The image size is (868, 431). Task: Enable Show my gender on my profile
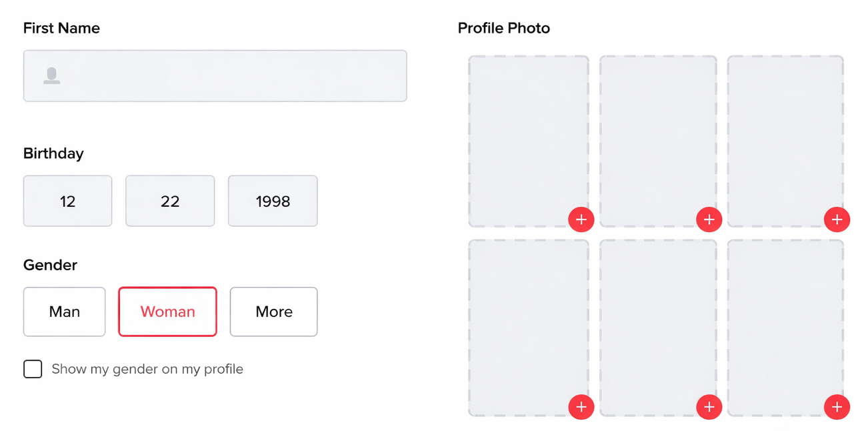click(x=33, y=369)
